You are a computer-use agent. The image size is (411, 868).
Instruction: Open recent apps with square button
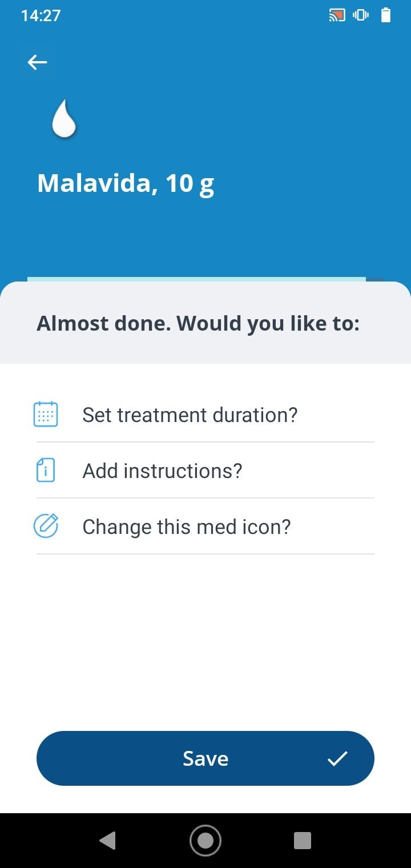click(302, 840)
